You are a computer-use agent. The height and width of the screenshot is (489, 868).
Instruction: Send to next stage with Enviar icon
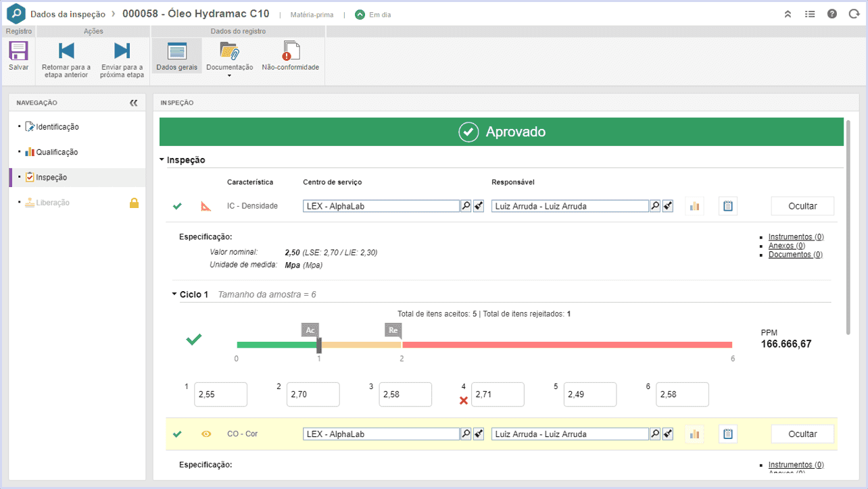click(x=122, y=51)
